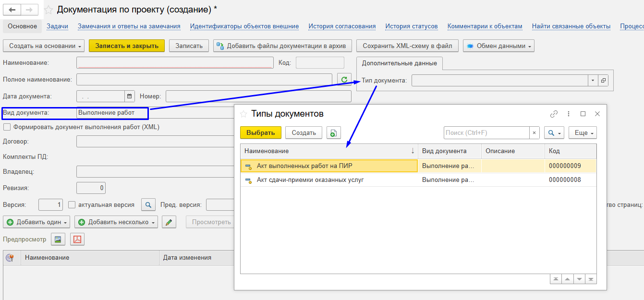644x300 pixels.
Task: Click the Выбрать button in dialog
Action: [x=260, y=133]
